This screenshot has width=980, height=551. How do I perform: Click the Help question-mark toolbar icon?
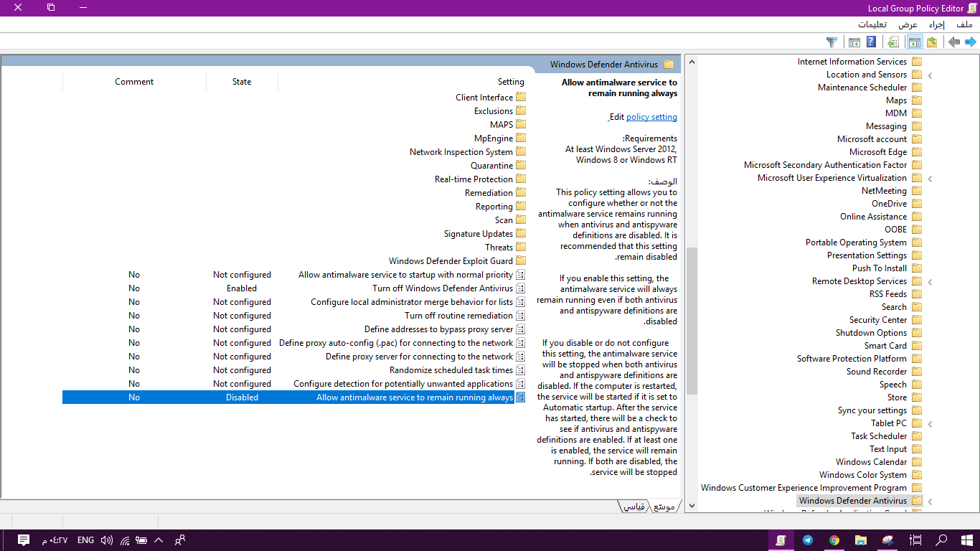(871, 42)
